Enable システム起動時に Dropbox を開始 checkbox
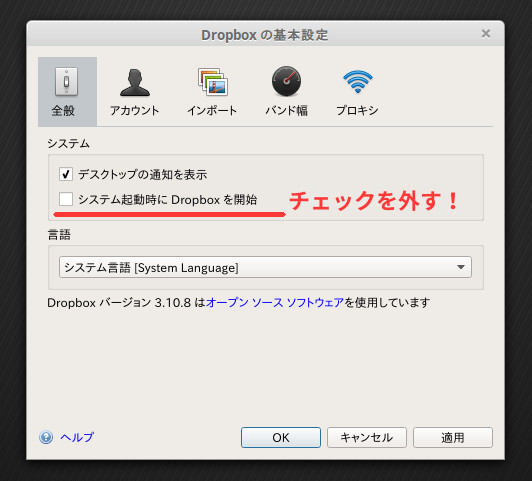This screenshot has height=481, width=532. point(66,199)
